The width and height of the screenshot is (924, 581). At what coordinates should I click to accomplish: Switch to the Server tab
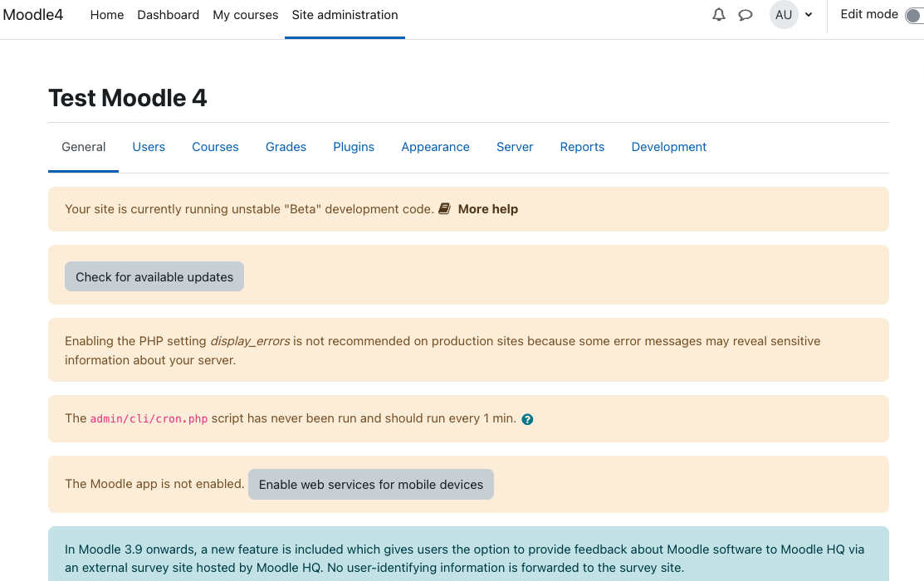coord(515,147)
